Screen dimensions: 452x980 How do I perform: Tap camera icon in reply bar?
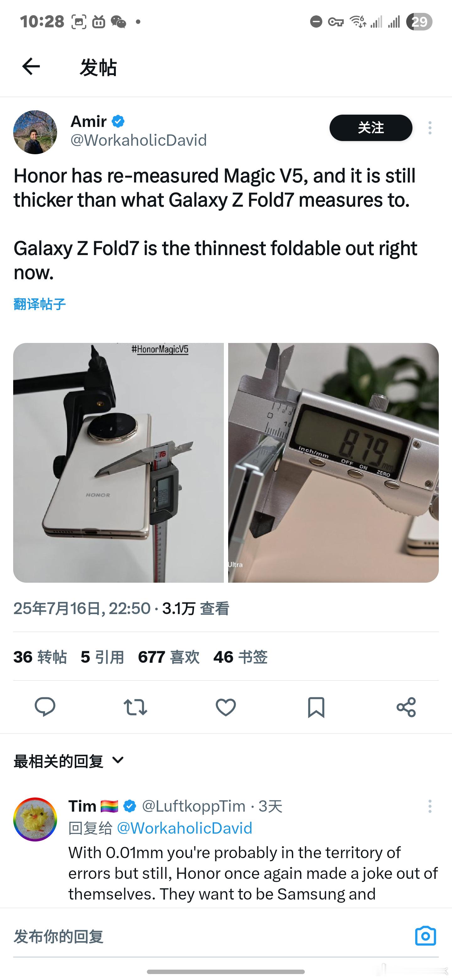click(x=425, y=936)
